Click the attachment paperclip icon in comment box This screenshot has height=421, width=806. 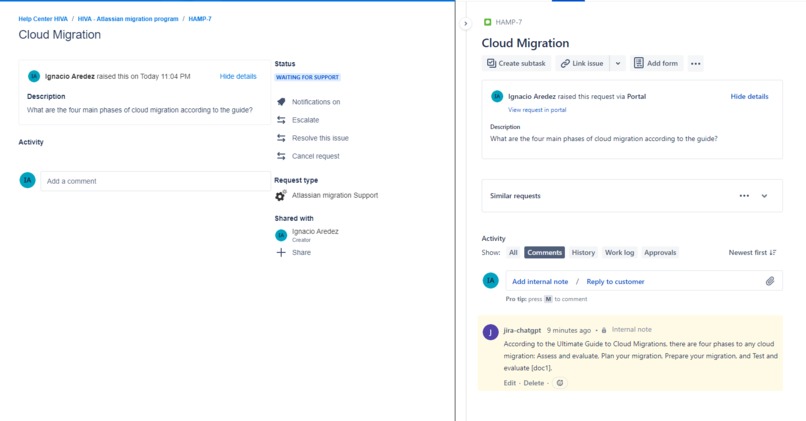[770, 281]
